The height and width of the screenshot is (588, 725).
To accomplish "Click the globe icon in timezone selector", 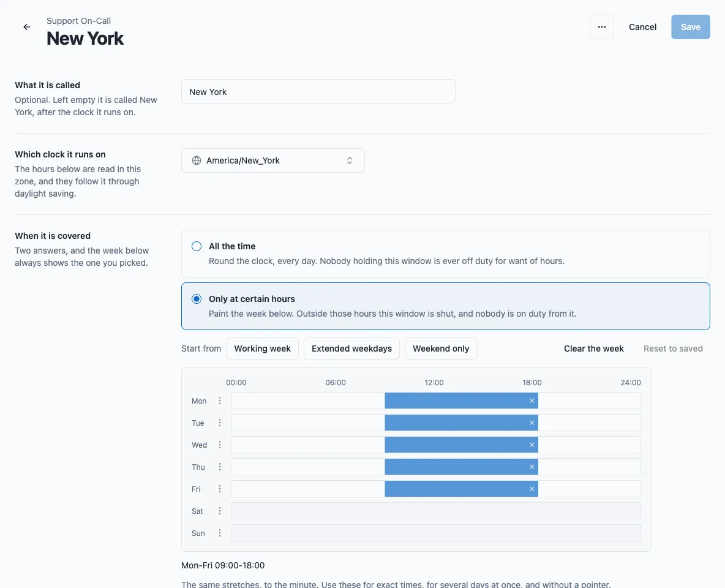I will click(x=197, y=160).
